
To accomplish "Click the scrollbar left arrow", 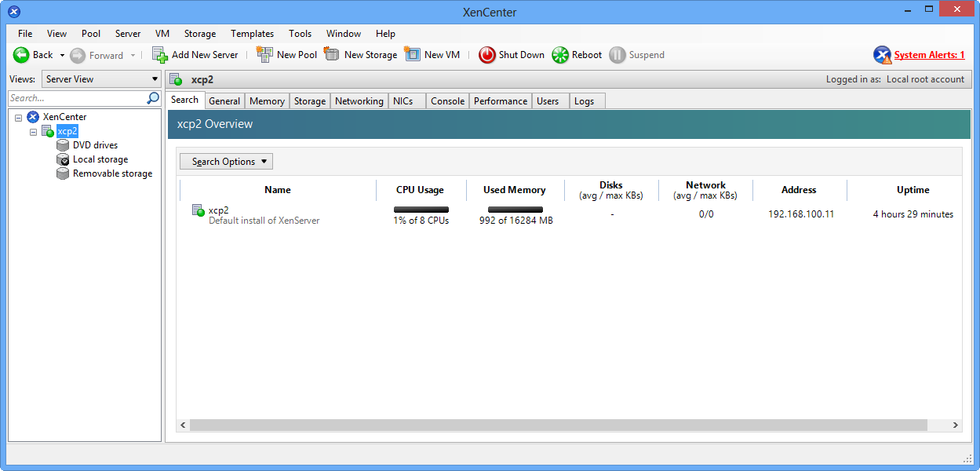I will click(183, 425).
